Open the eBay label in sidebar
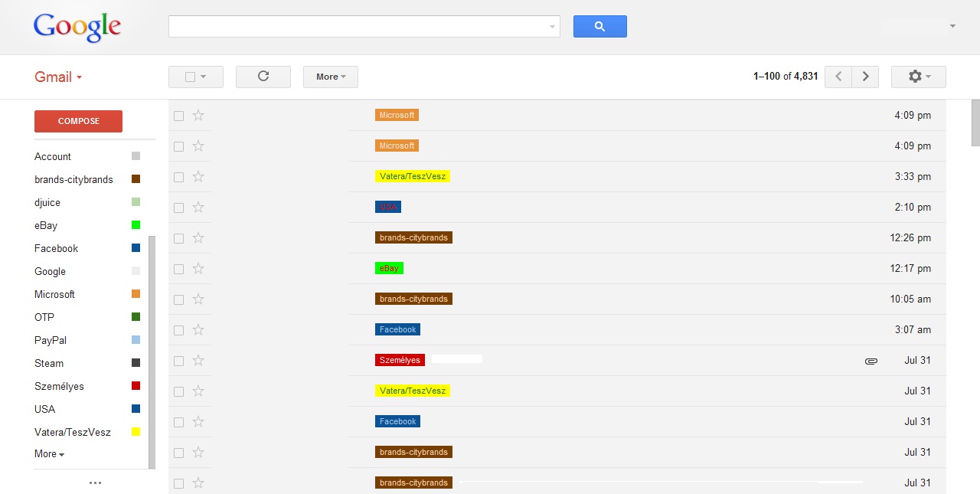 pyautogui.click(x=46, y=225)
